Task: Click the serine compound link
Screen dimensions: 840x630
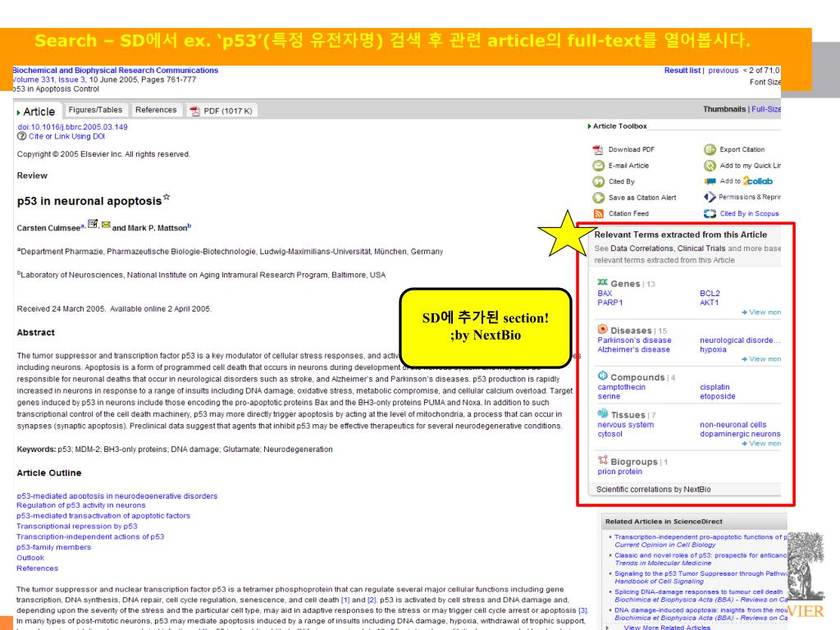Action: point(609,396)
